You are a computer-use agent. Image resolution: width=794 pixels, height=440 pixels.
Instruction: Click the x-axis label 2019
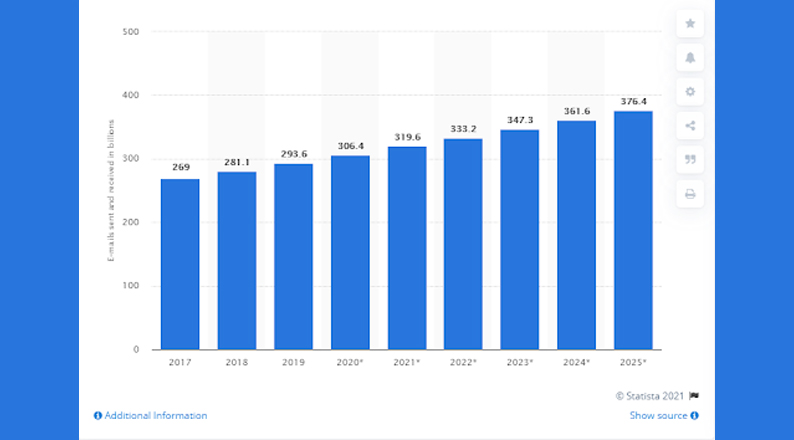tap(294, 363)
